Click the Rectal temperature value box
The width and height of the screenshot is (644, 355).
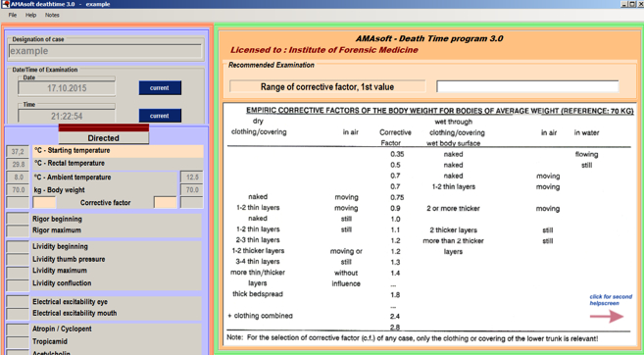(x=18, y=164)
